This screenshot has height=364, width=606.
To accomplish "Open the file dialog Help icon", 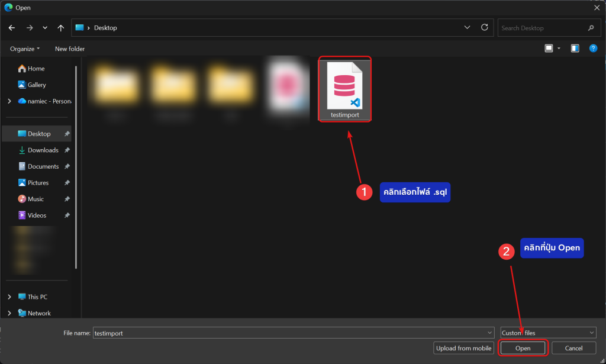I will click(593, 48).
